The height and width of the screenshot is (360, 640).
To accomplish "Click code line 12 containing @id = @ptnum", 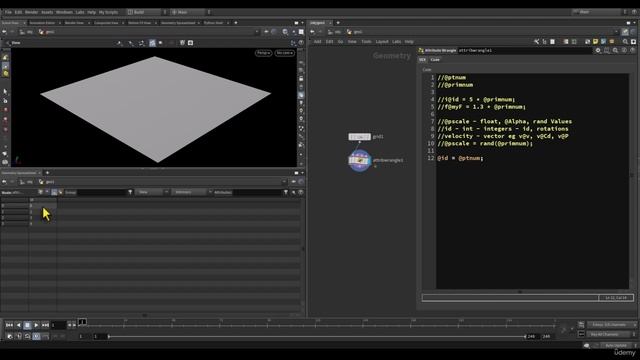I will point(460,158).
